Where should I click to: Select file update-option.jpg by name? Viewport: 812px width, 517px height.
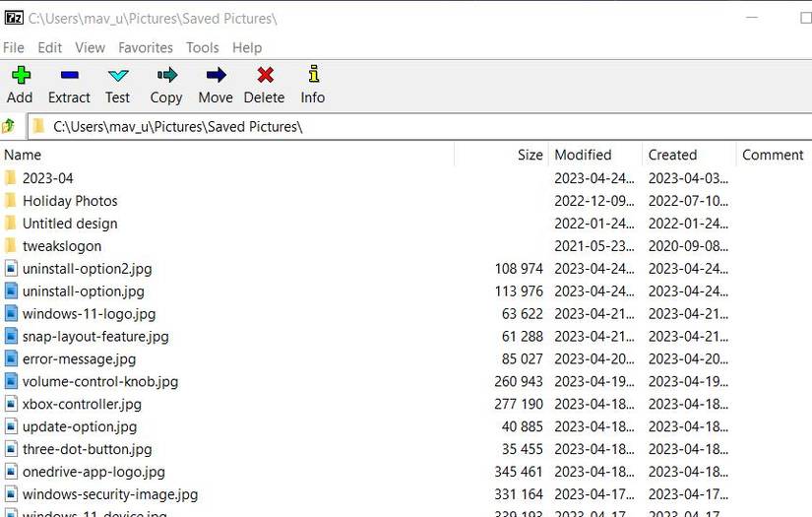(x=80, y=426)
